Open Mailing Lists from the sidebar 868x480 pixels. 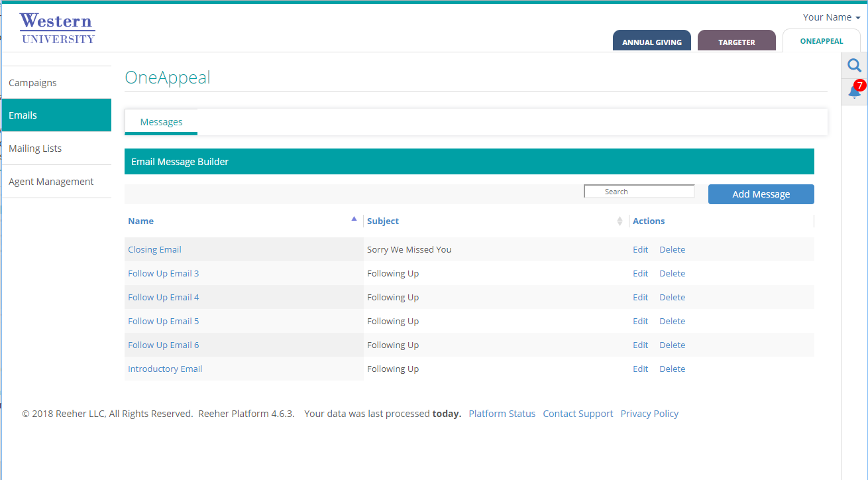pyautogui.click(x=35, y=148)
